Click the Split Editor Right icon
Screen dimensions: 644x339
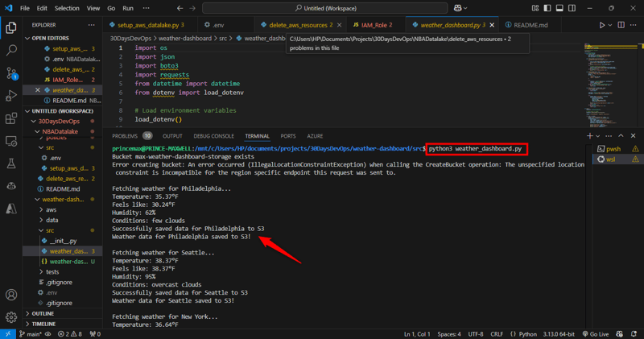(x=621, y=25)
